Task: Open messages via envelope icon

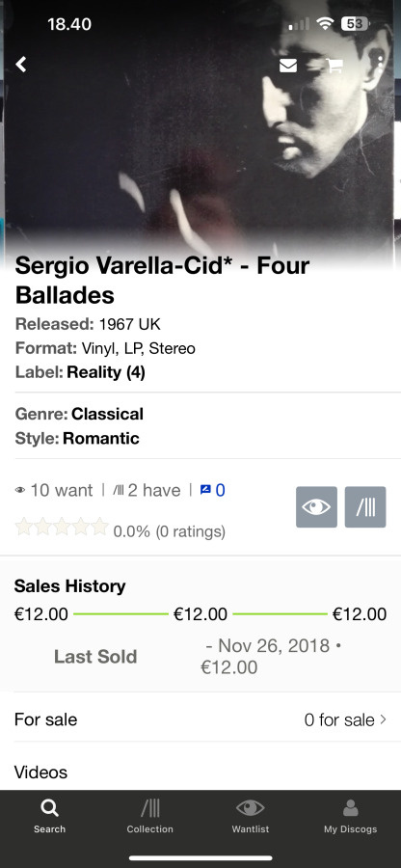Action: [287, 66]
